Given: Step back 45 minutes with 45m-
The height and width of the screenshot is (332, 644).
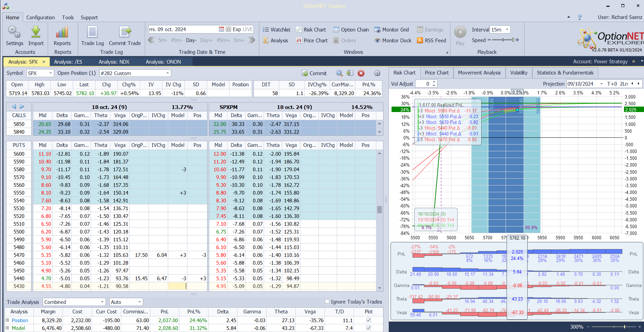Looking at the screenshot, I should [x=176, y=40].
